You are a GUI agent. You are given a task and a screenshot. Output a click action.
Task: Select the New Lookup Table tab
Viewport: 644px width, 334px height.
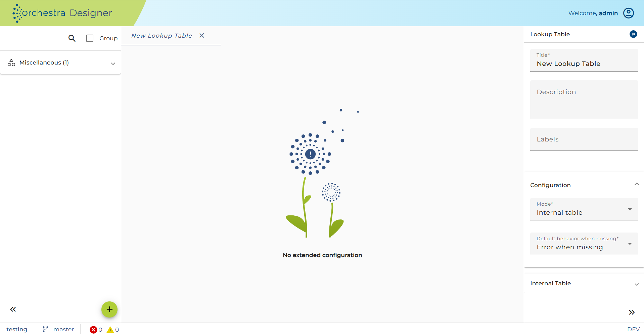[162, 36]
